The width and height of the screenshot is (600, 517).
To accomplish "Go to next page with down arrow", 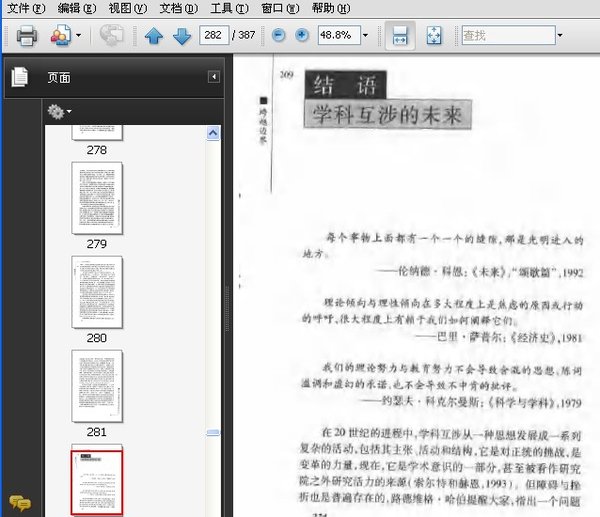I will click(x=182, y=36).
